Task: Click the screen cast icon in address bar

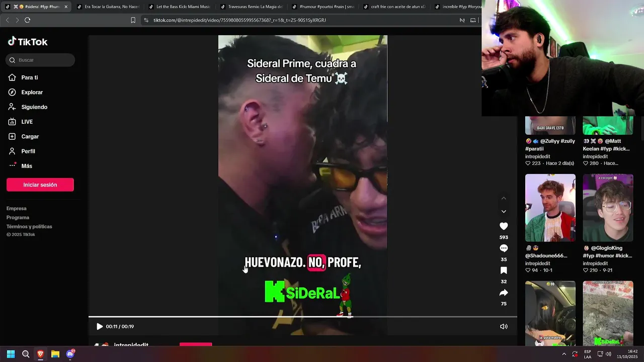Action: (x=473, y=20)
